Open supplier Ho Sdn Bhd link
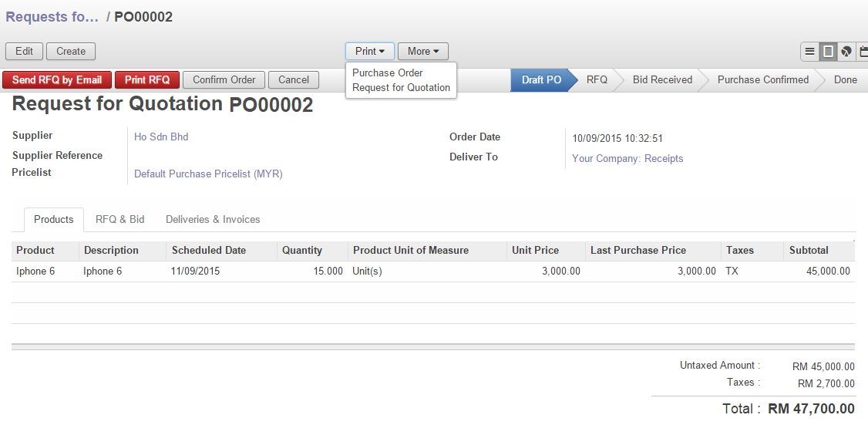This screenshot has height=425, width=868. (x=161, y=137)
